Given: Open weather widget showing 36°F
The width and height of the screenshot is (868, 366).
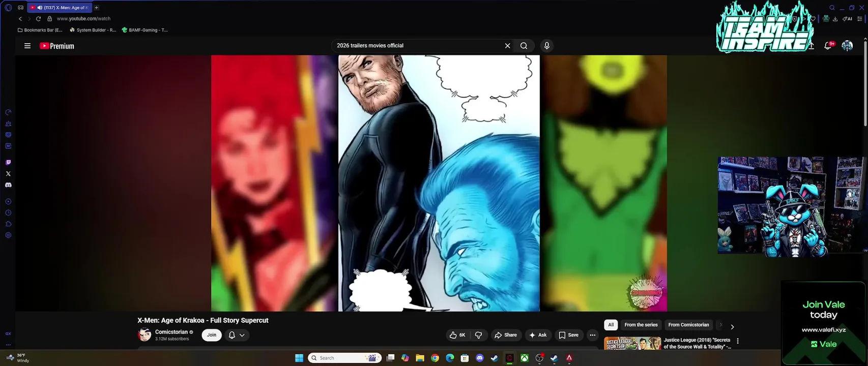Looking at the screenshot, I should click(x=18, y=358).
